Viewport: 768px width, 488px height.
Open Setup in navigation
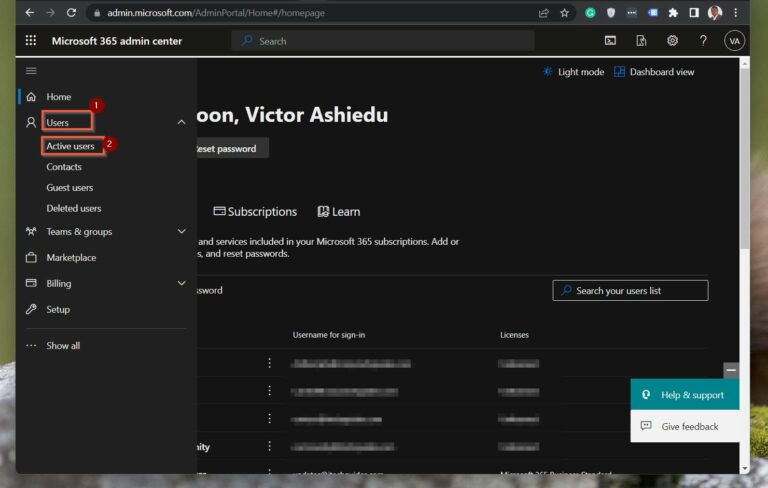(x=58, y=309)
